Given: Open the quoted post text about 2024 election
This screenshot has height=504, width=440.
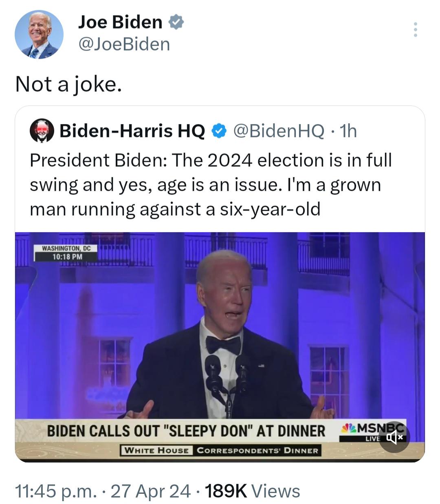Looking at the screenshot, I should pyautogui.click(x=210, y=185).
